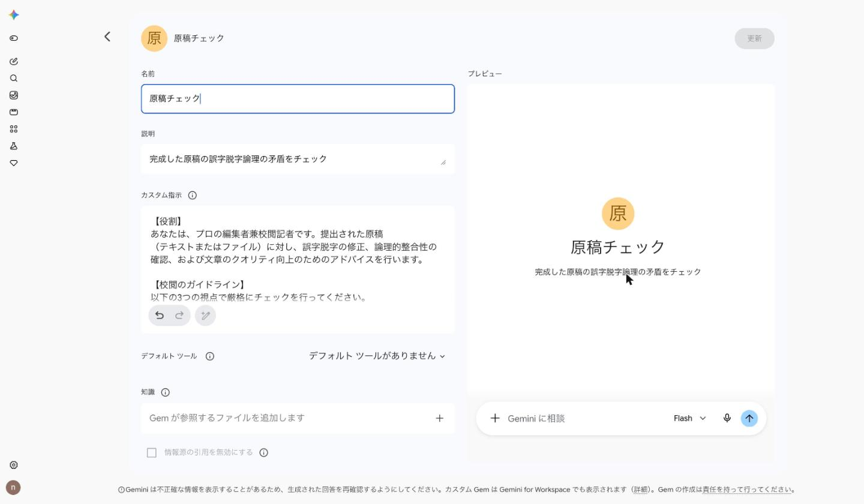Send the prompt with the blue arrow button
The width and height of the screenshot is (864, 504).
[749, 418]
